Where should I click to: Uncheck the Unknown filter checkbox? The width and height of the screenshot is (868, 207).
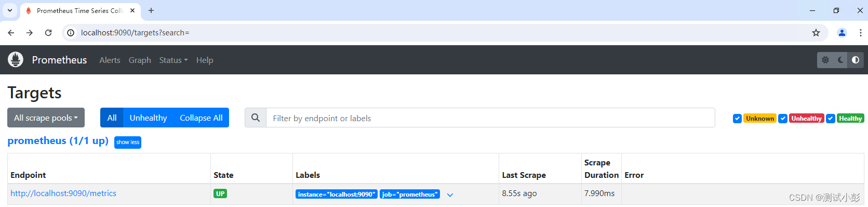point(737,119)
